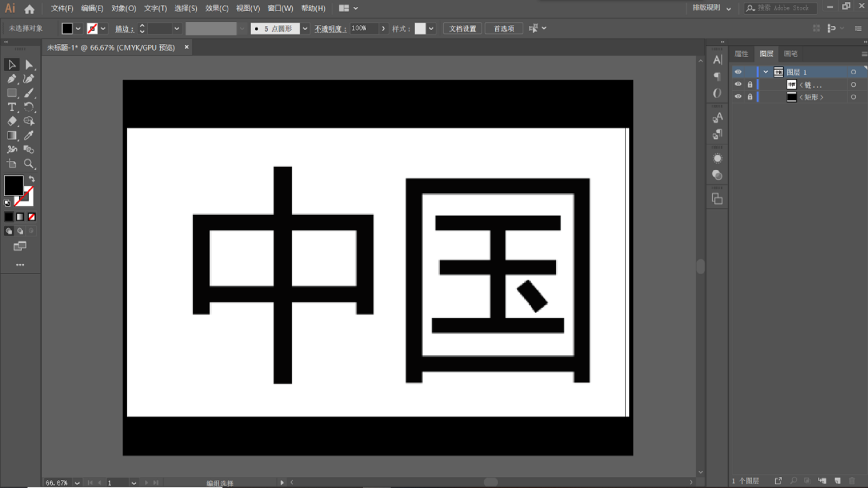Select the Rectangle tool
The width and height of the screenshot is (868, 488).
[x=12, y=93]
